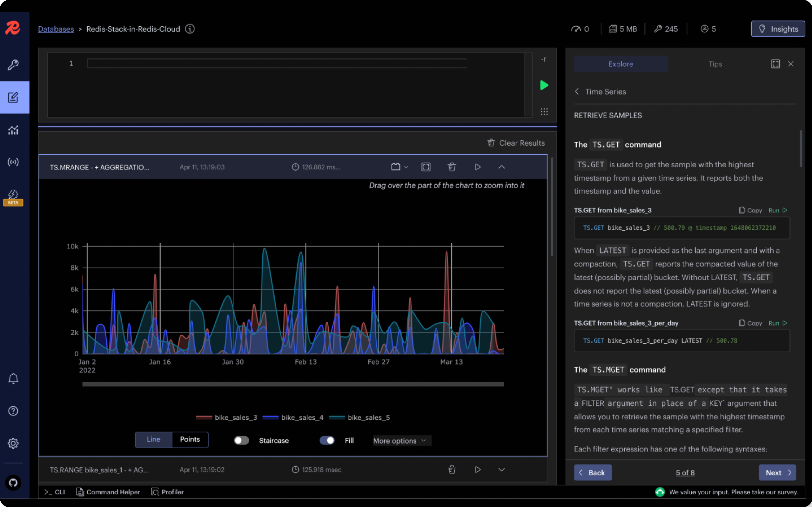The height and width of the screenshot is (507, 812).
Task: Close the Explore insights panel
Action: point(791,64)
